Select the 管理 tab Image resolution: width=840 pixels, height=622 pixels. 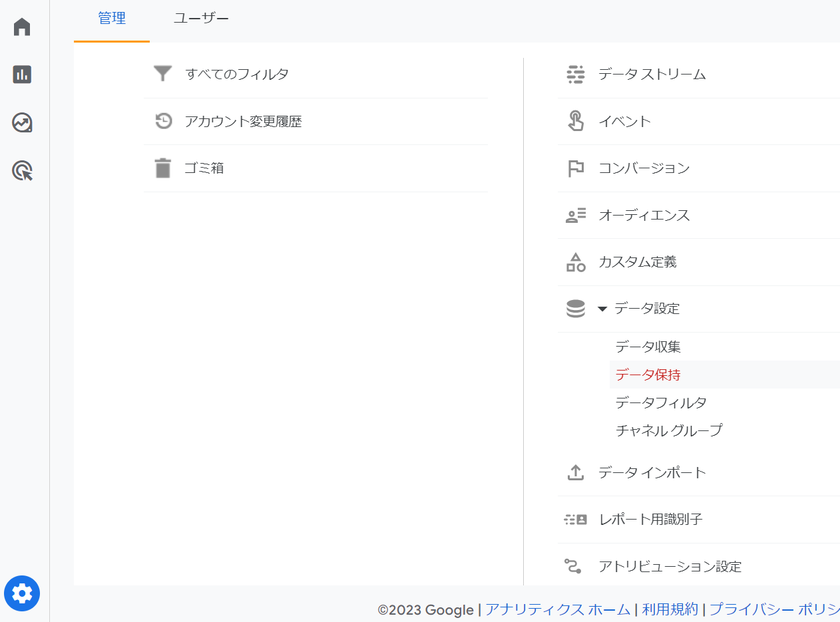point(112,19)
